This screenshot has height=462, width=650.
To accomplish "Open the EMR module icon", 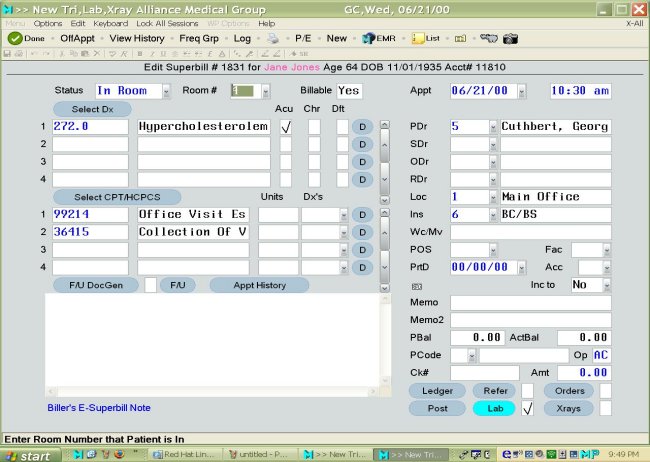I will click(x=368, y=39).
